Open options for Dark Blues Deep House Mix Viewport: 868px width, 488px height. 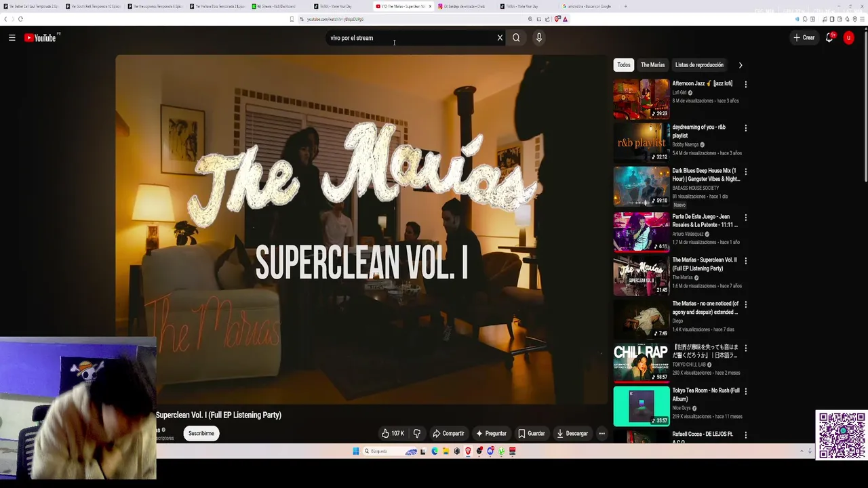click(745, 172)
